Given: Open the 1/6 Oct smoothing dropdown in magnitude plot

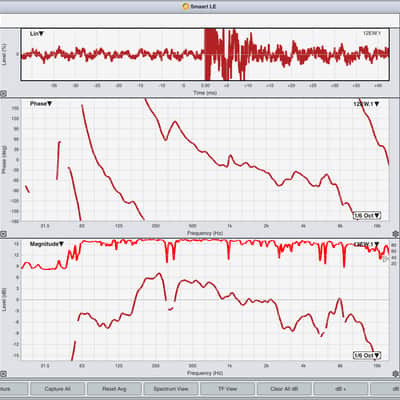Looking at the screenshot, I should [x=367, y=355].
